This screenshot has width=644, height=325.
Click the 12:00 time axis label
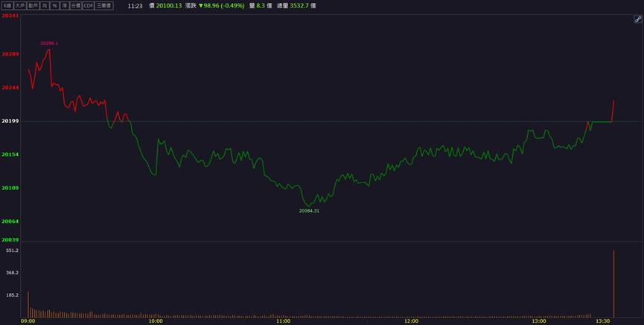[411, 321]
